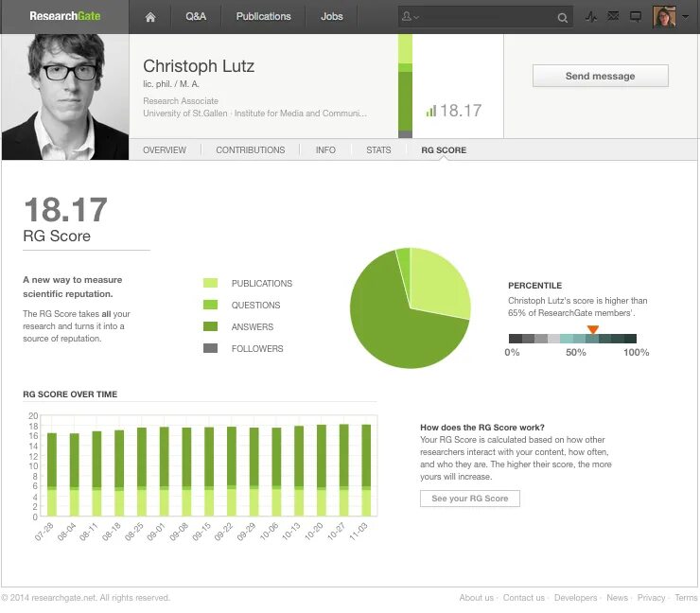Open the Developers footer link
700x613 pixels.
pos(575,597)
